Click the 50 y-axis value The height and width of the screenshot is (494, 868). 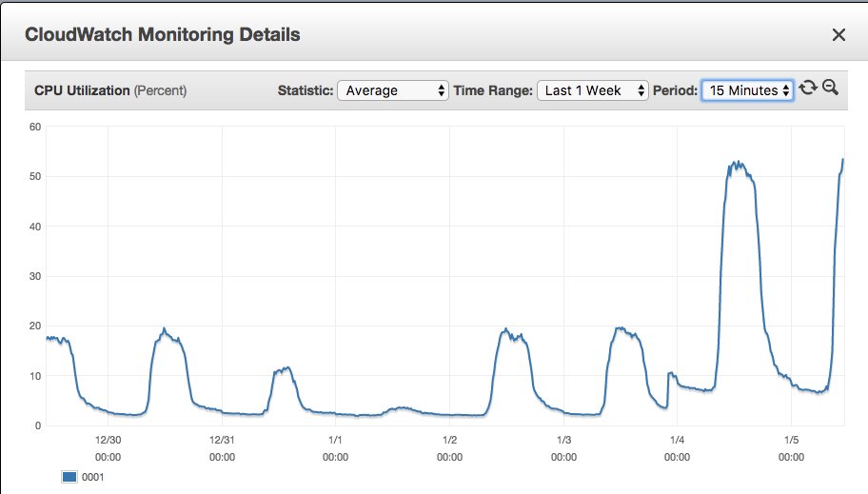click(35, 176)
